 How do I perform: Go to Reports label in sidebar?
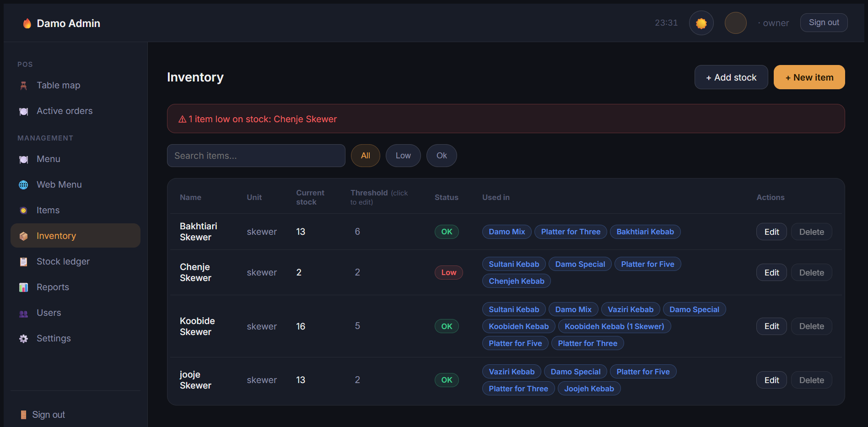click(x=53, y=287)
